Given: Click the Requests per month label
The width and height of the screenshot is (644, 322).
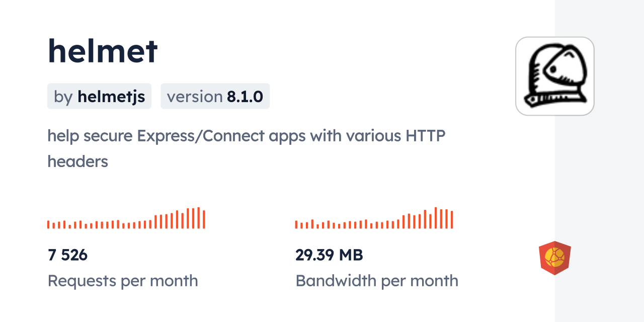Looking at the screenshot, I should coord(122,281).
